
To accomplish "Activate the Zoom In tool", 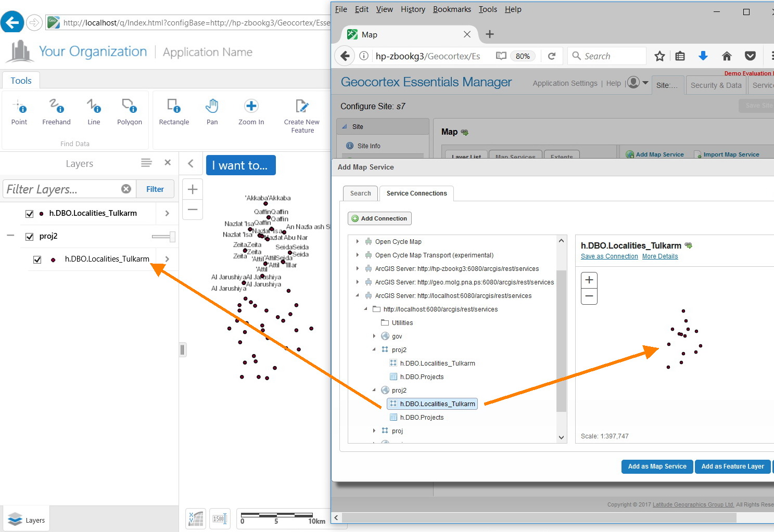I will click(x=251, y=112).
